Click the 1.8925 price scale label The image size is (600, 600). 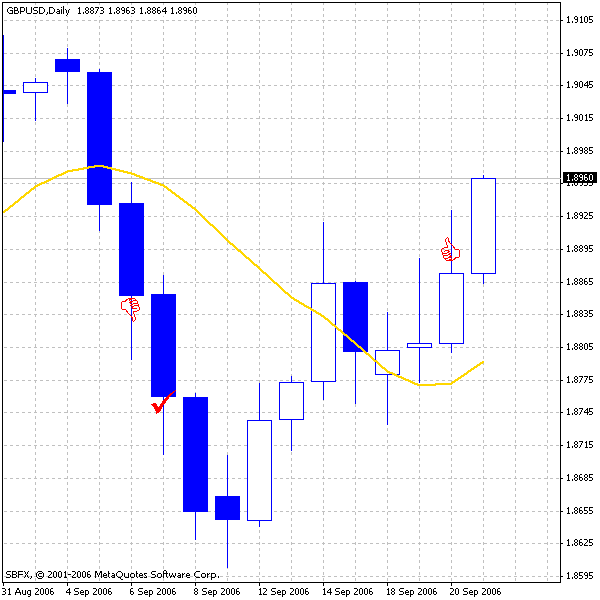pyautogui.click(x=580, y=216)
